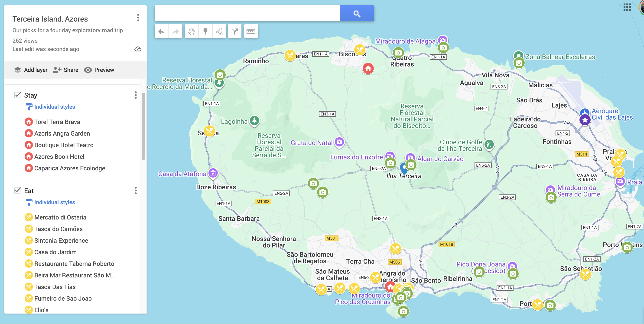Open Individual styles for Stay layer

[55, 107]
